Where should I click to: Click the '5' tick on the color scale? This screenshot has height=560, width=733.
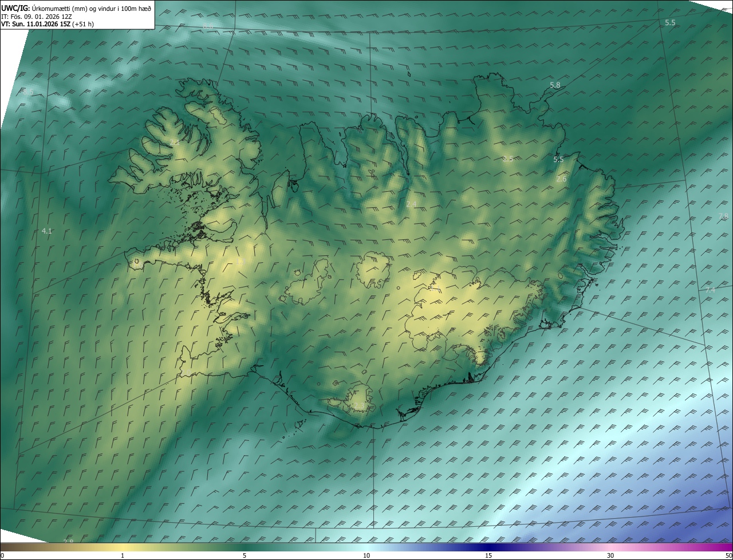(x=245, y=556)
